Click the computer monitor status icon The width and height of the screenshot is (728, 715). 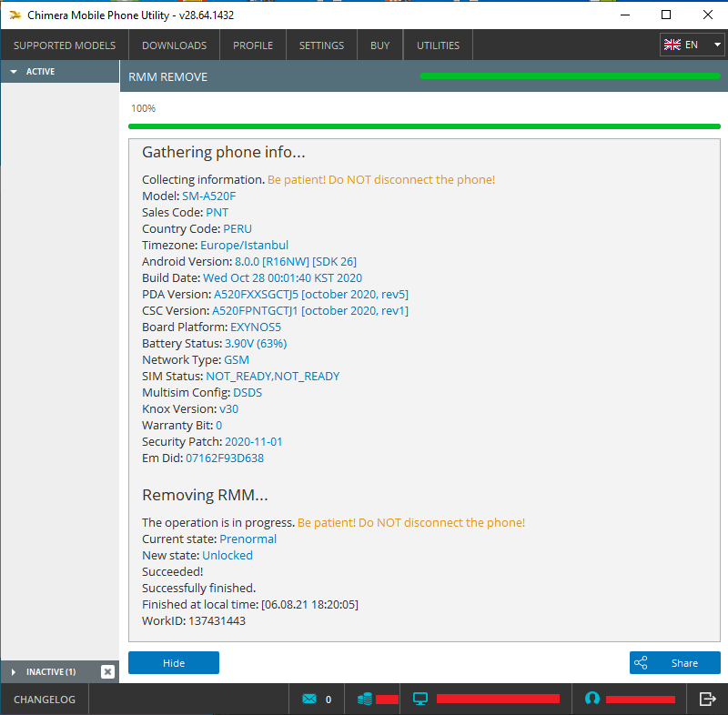click(420, 699)
